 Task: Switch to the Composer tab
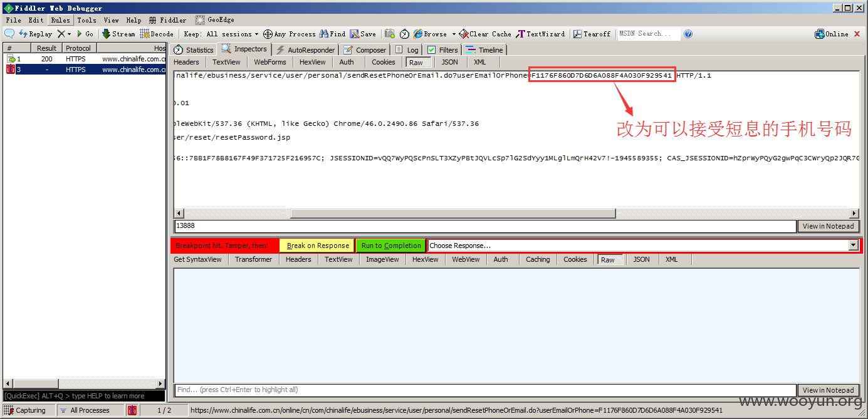coord(365,49)
